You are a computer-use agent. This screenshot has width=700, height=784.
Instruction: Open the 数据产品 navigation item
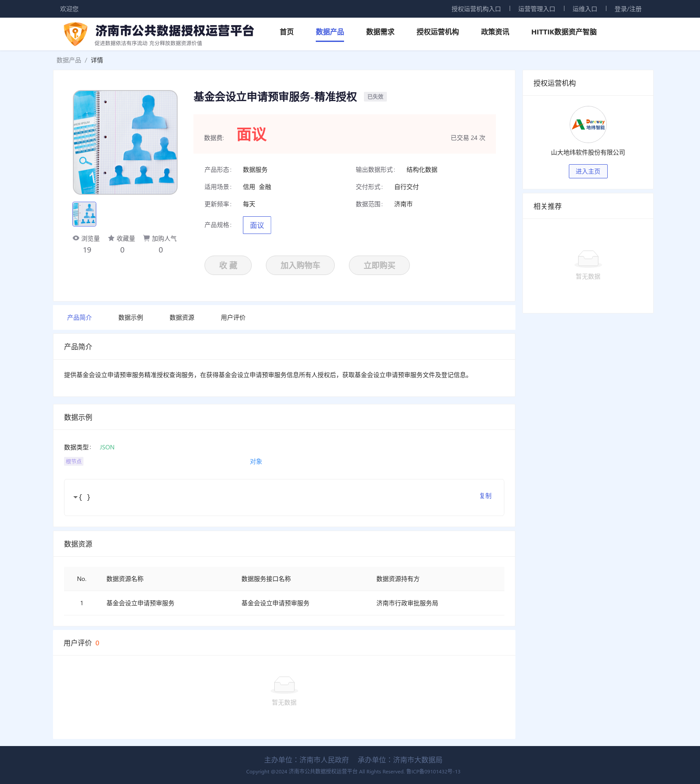330,32
